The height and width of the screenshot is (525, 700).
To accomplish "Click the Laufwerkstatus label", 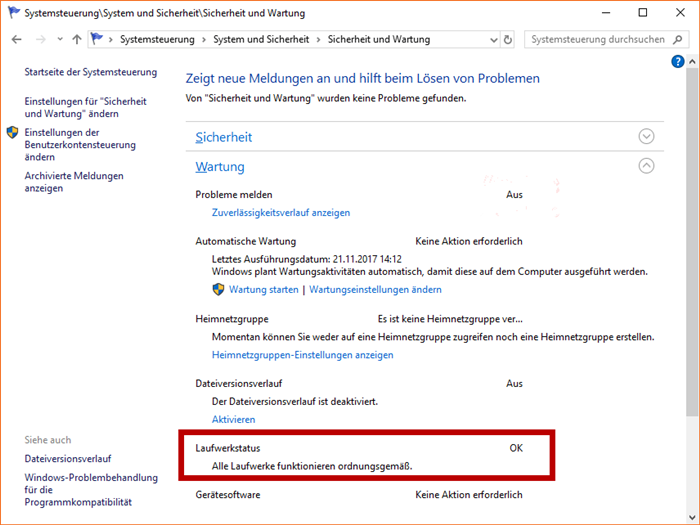I will click(228, 448).
